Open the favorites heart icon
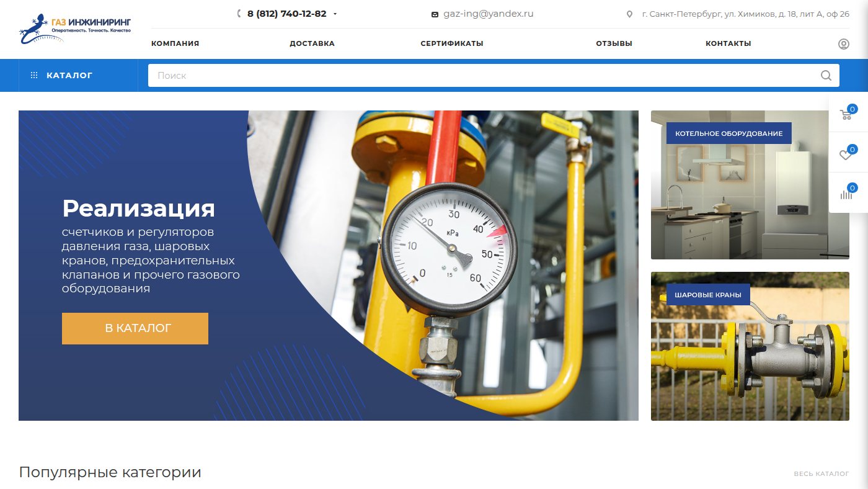868x489 pixels. coord(846,155)
